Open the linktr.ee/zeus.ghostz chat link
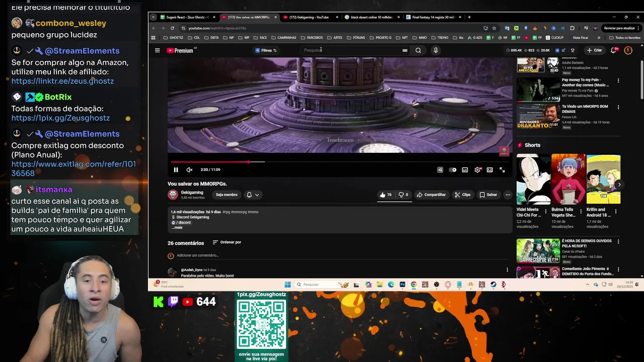The width and height of the screenshot is (644, 362). [x=62, y=81]
